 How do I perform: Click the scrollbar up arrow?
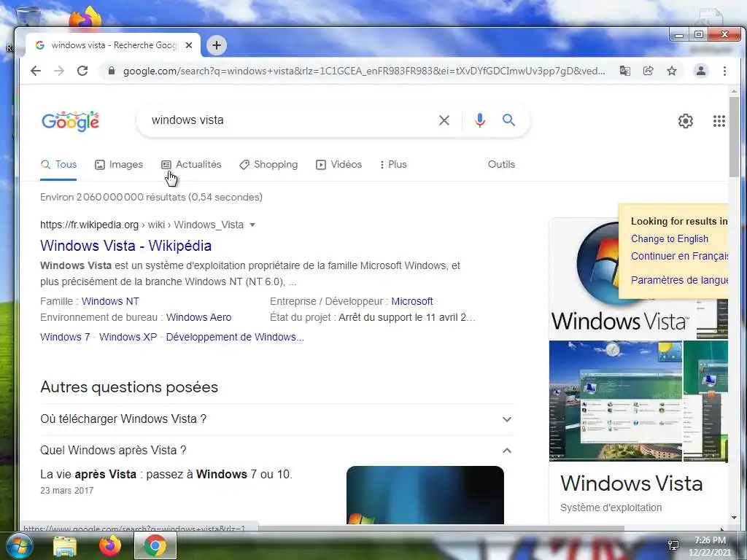coord(734,91)
